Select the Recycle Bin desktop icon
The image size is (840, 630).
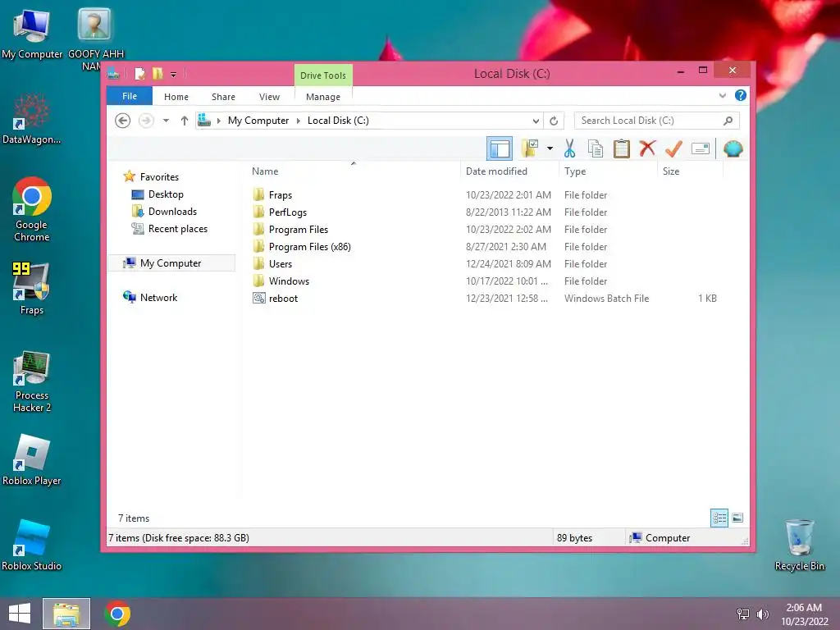point(799,545)
